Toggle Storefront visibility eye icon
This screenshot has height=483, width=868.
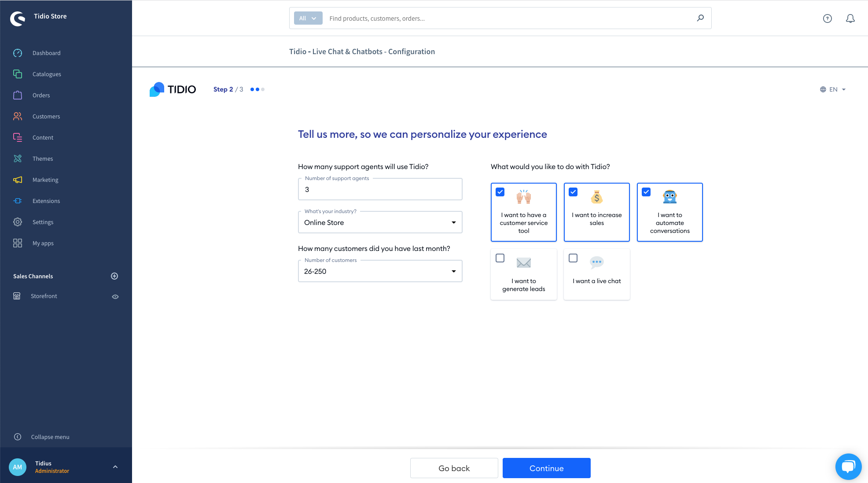pos(115,297)
